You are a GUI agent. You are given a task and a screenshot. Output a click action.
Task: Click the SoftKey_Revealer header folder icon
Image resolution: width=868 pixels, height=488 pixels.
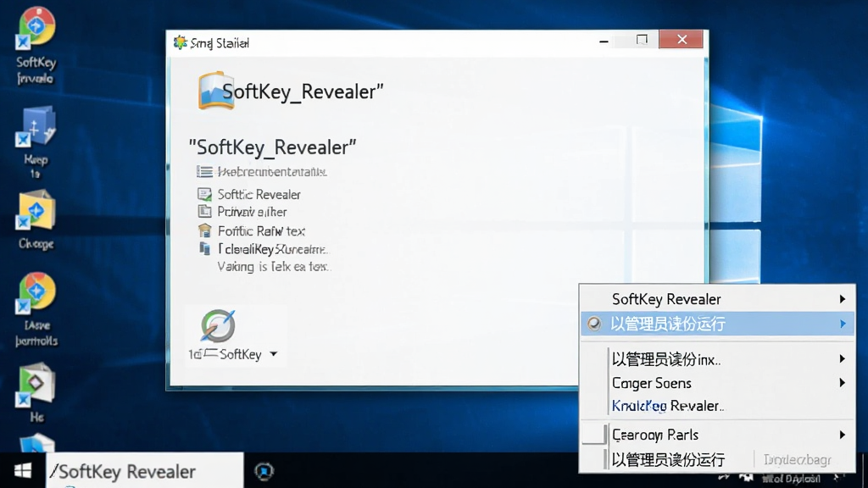(216, 90)
